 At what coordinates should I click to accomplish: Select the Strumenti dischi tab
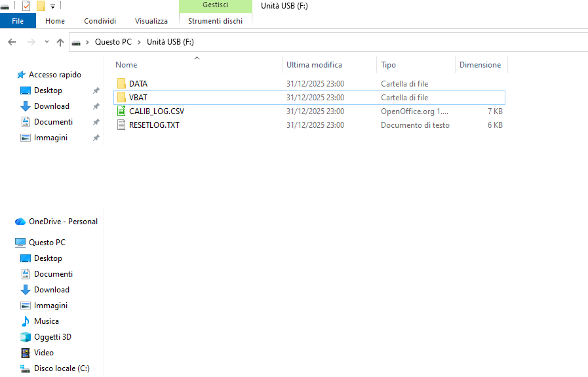(215, 21)
